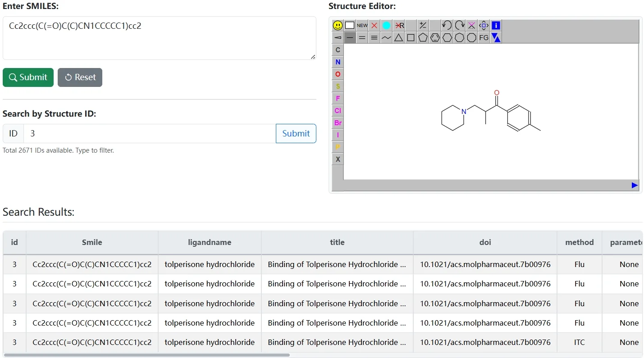Image resolution: width=644 pixels, height=358 pixels.
Task: Click the move/pan arrows icon
Action: point(484,26)
